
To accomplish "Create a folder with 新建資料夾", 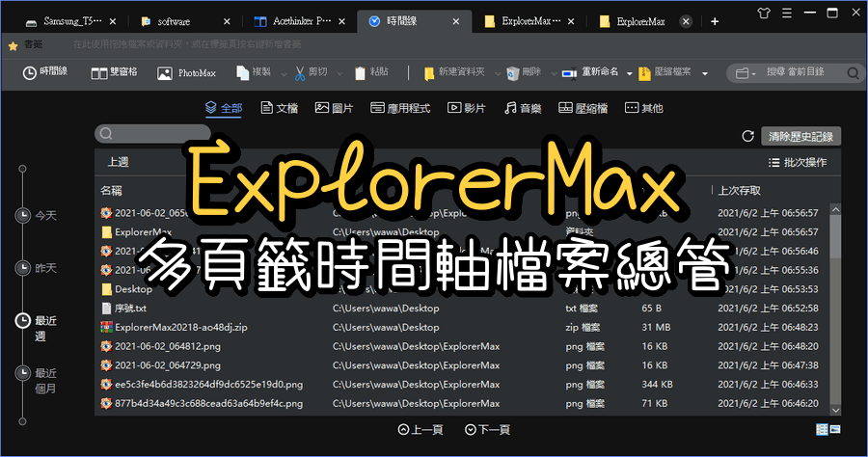I will click(454, 72).
